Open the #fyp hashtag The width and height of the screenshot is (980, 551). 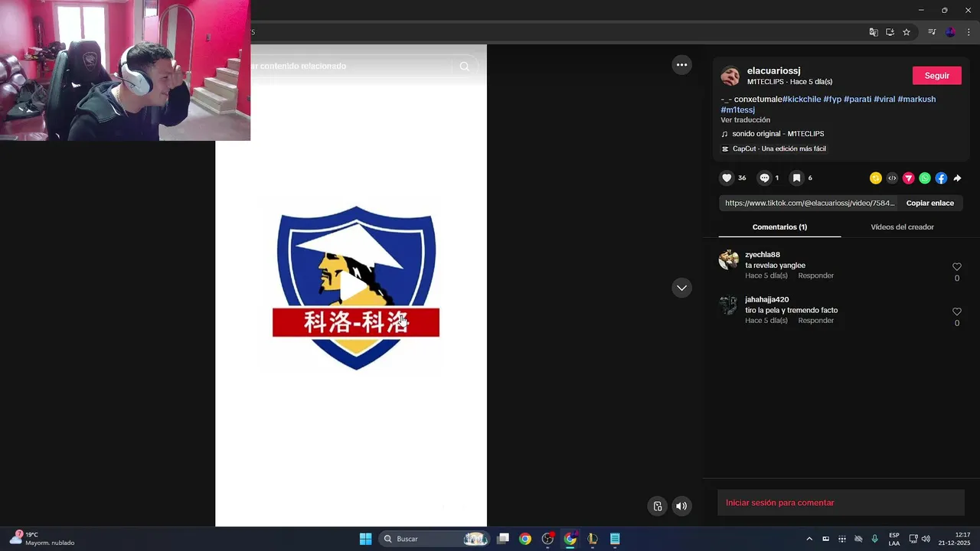tap(832, 99)
